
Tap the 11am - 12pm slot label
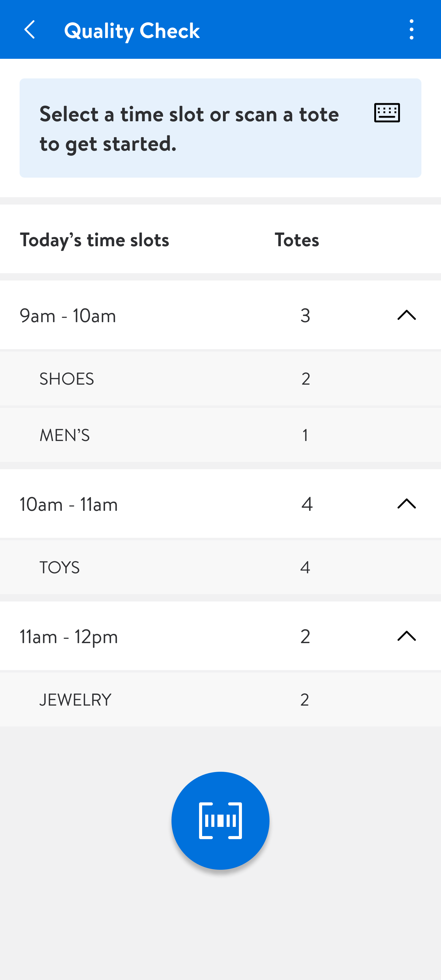(69, 637)
